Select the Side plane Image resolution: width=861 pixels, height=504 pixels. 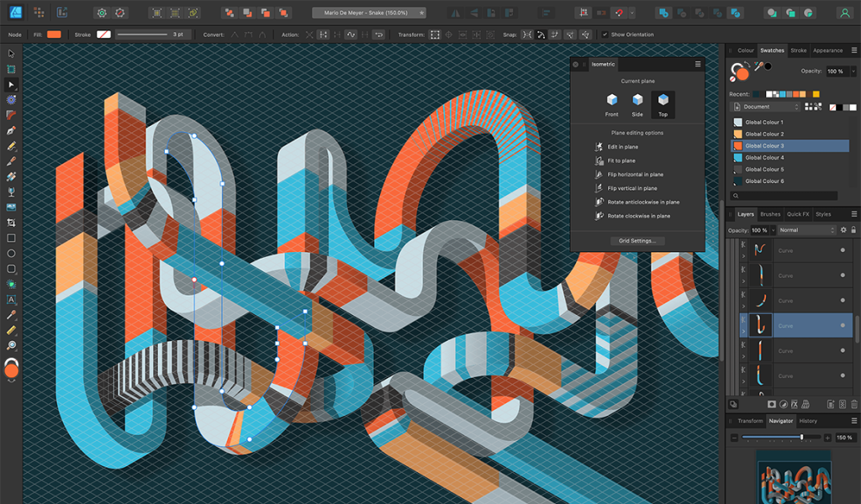[x=637, y=104]
